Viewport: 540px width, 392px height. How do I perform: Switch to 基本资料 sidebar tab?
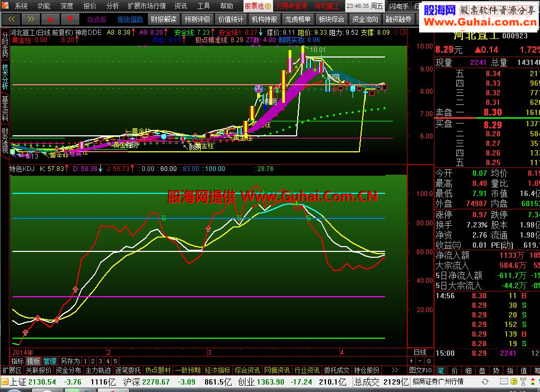pos(5,109)
